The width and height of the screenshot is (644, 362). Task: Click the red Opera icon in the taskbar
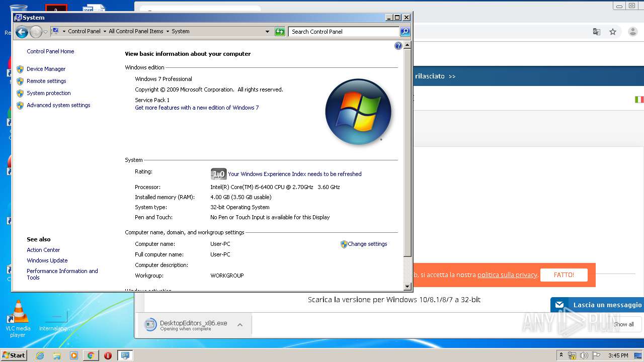(108, 355)
